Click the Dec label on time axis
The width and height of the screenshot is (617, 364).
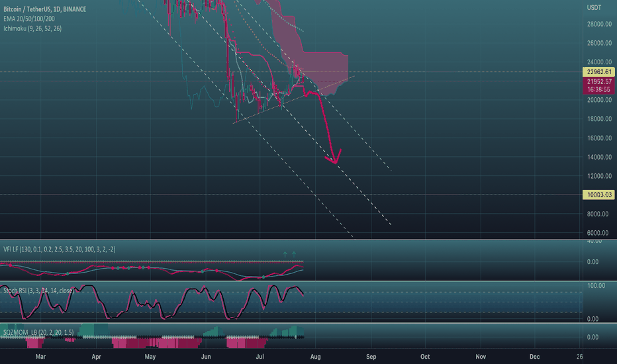534,357
